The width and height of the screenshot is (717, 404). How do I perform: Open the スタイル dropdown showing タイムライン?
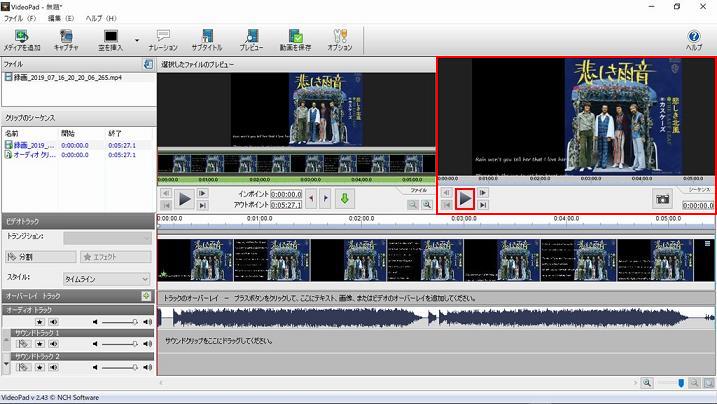point(107,278)
